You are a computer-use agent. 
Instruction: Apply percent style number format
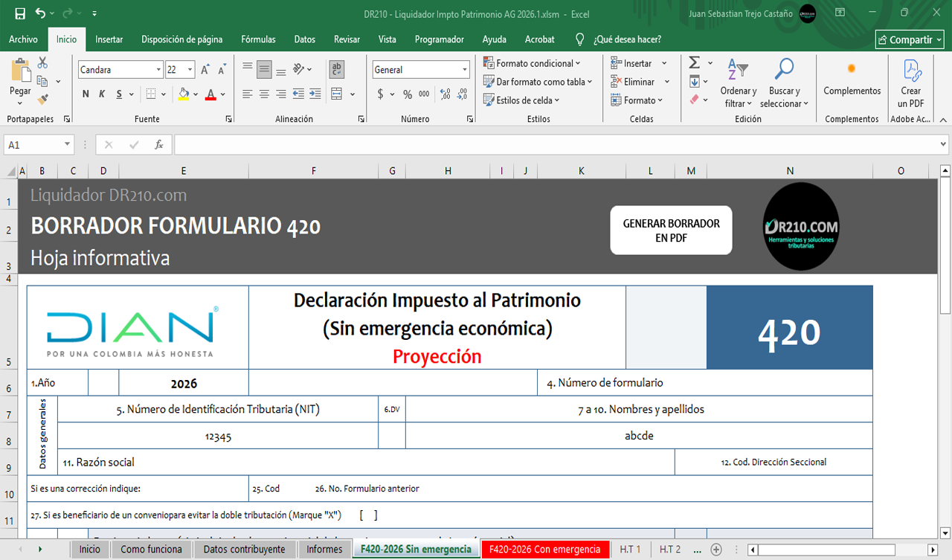408,94
